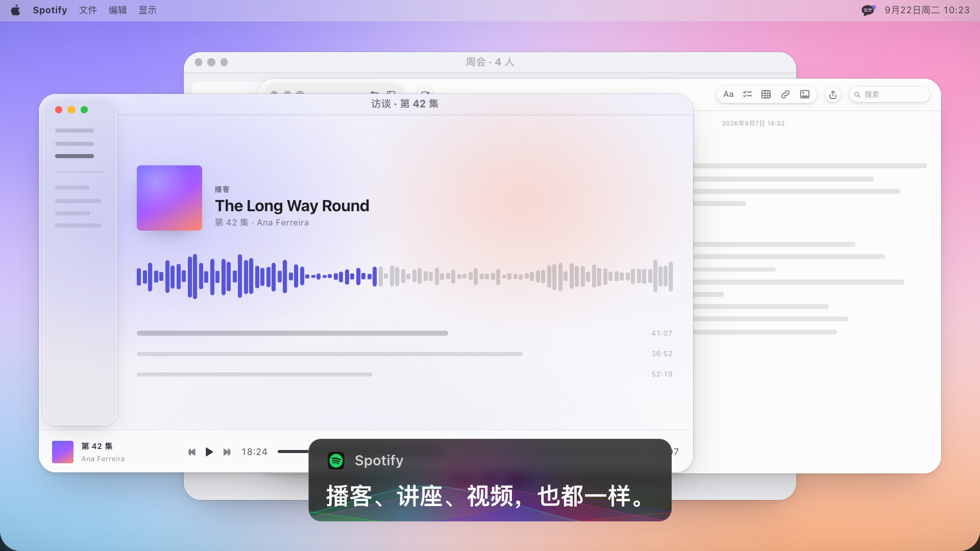The image size is (980, 551).
Task: Skip to previous track
Action: click(192, 452)
